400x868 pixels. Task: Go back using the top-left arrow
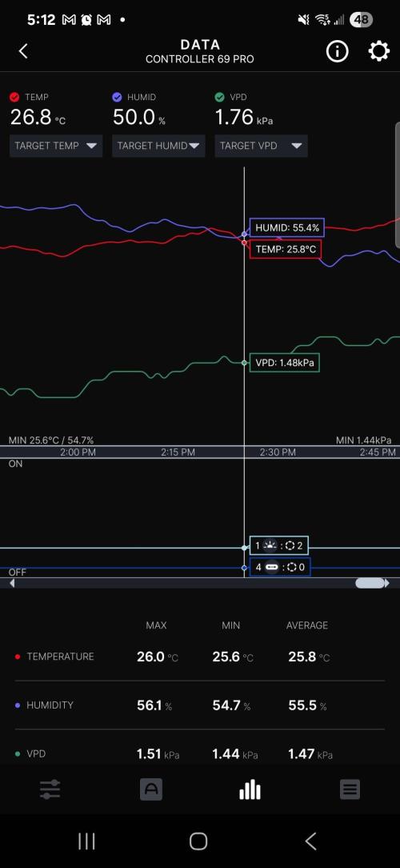pyautogui.click(x=23, y=51)
